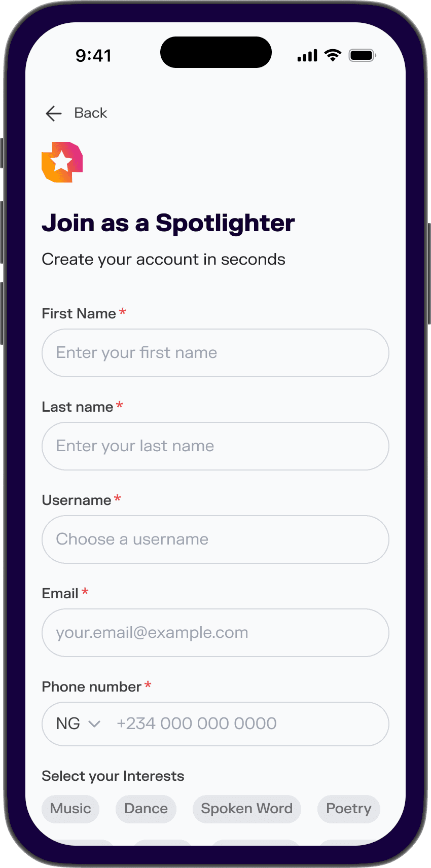
Task: Click the Spotlighter star logo
Action: [62, 162]
